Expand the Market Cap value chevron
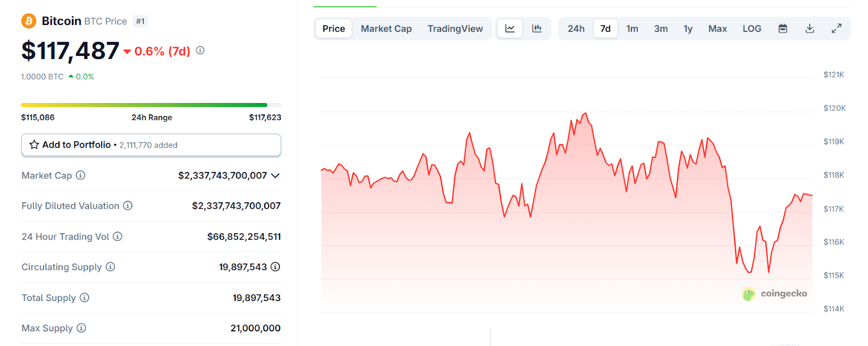Viewport: 868px width, 346px height. 275,176
